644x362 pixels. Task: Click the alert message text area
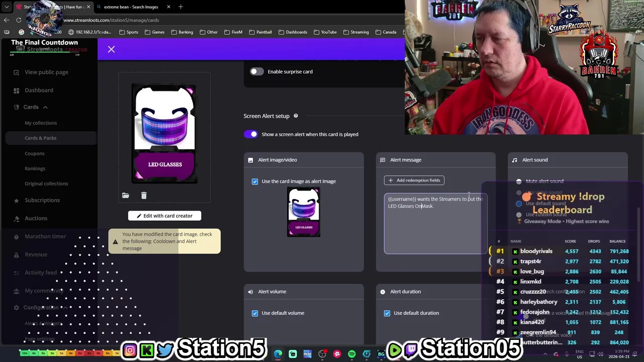(x=436, y=224)
